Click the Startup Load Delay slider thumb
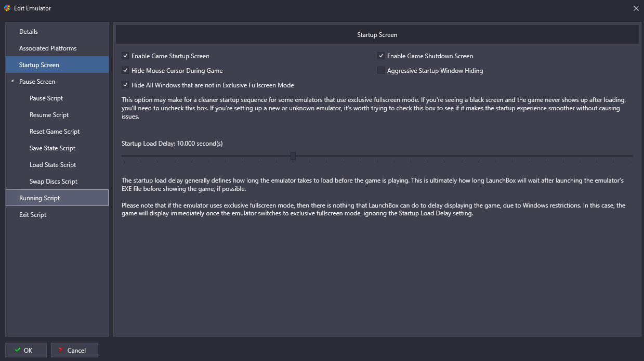This screenshot has height=361, width=644. coord(293,156)
